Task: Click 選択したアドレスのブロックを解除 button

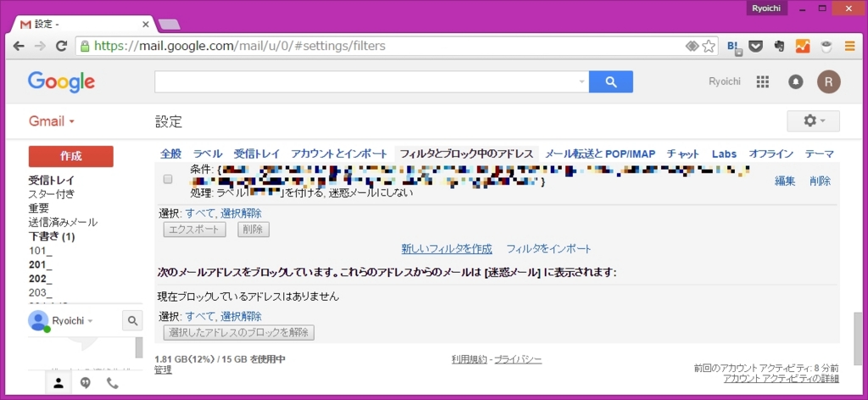Action: click(x=238, y=332)
